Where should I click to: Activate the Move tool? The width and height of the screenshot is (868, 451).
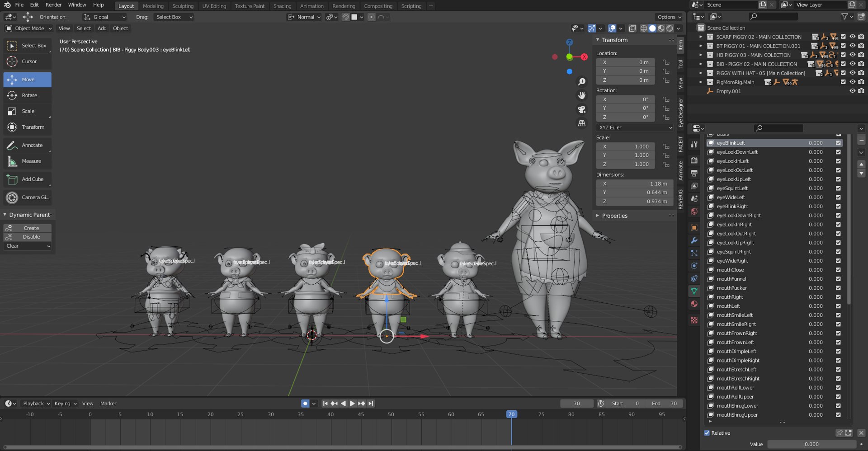tap(27, 80)
